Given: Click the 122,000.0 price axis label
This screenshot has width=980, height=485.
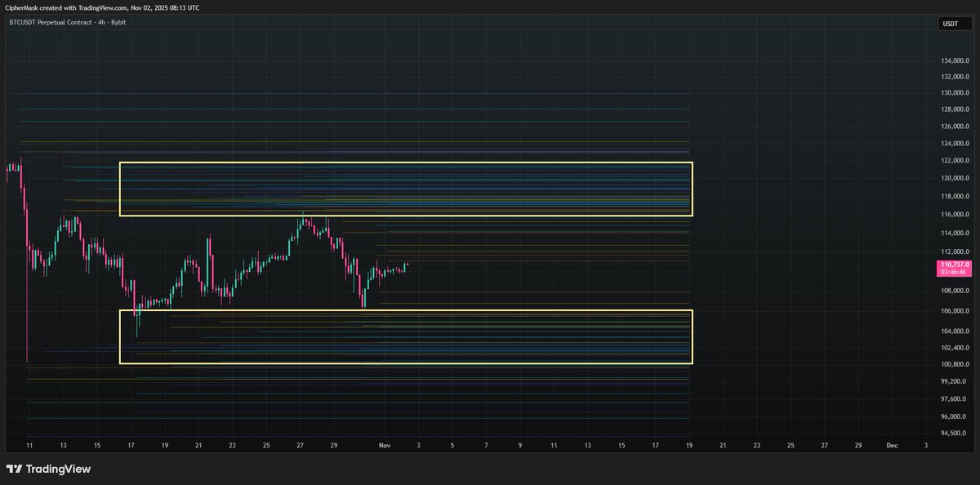Looking at the screenshot, I should tap(955, 161).
